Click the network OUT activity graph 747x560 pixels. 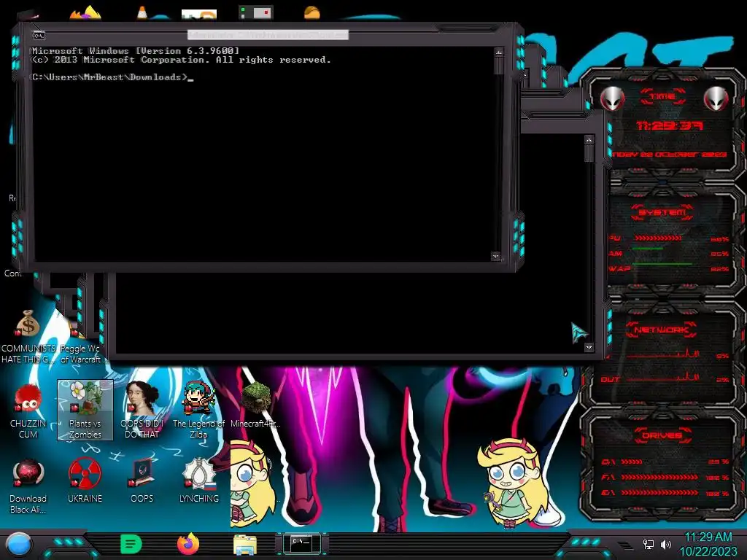click(663, 377)
